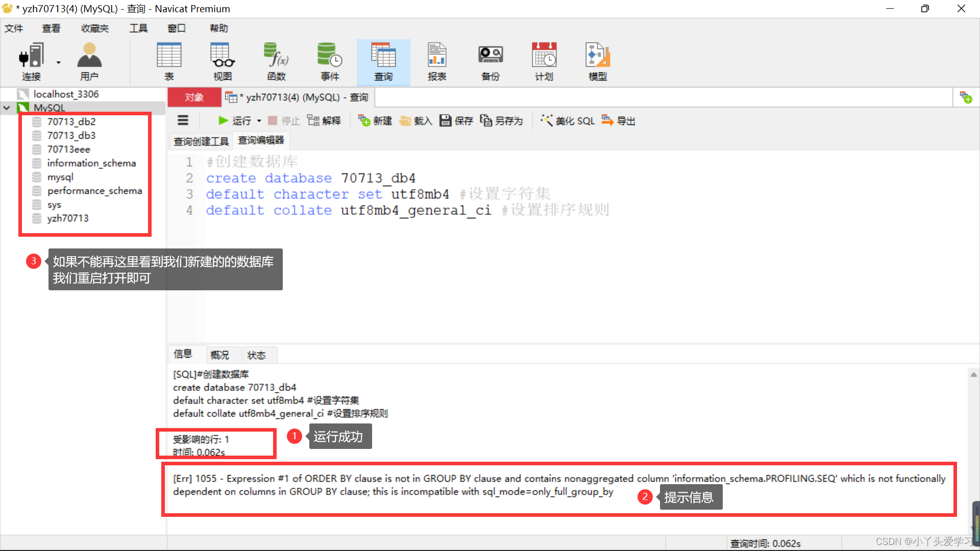Expand the 70713_db2 database tree item
Screen dimensions: 980x551
tap(72, 121)
